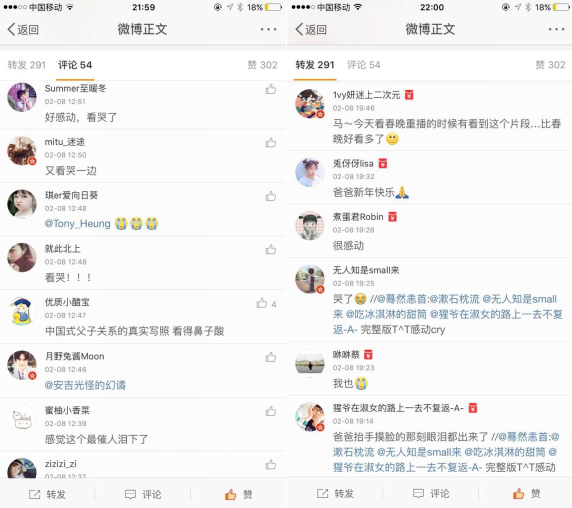The height and width of the screenshot is (508, 572).
Task: Tap thumbs-up on mitu_迷途's comment
Action: point(271,143)
